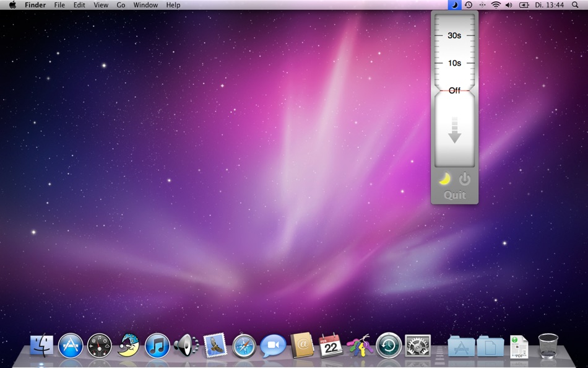
Task: Open the PDF document in the Dock
Action: [x=519, y=346]
